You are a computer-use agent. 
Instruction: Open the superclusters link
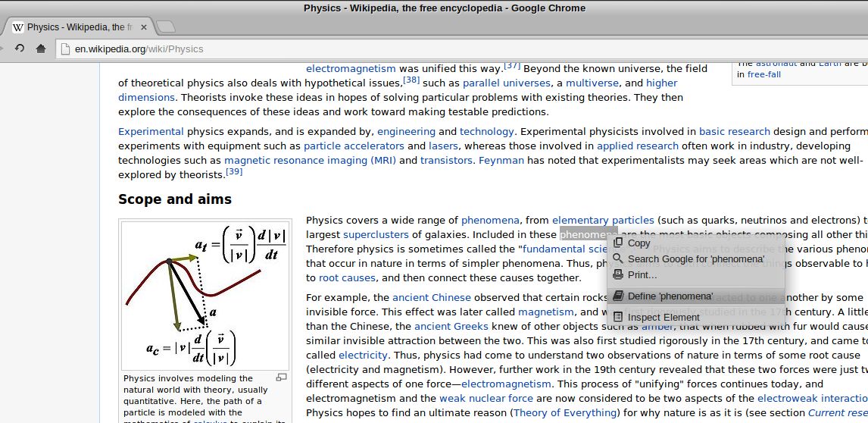(376, 234)
